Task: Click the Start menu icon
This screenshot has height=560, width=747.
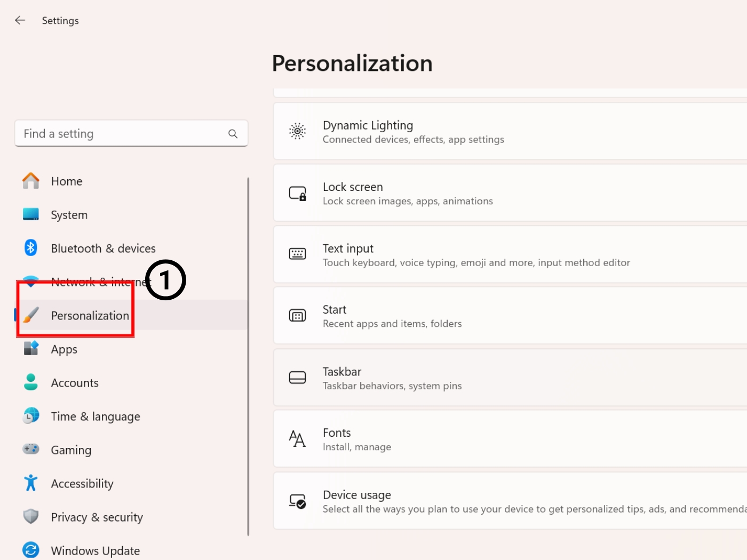Action: click(x=297, y=316)
